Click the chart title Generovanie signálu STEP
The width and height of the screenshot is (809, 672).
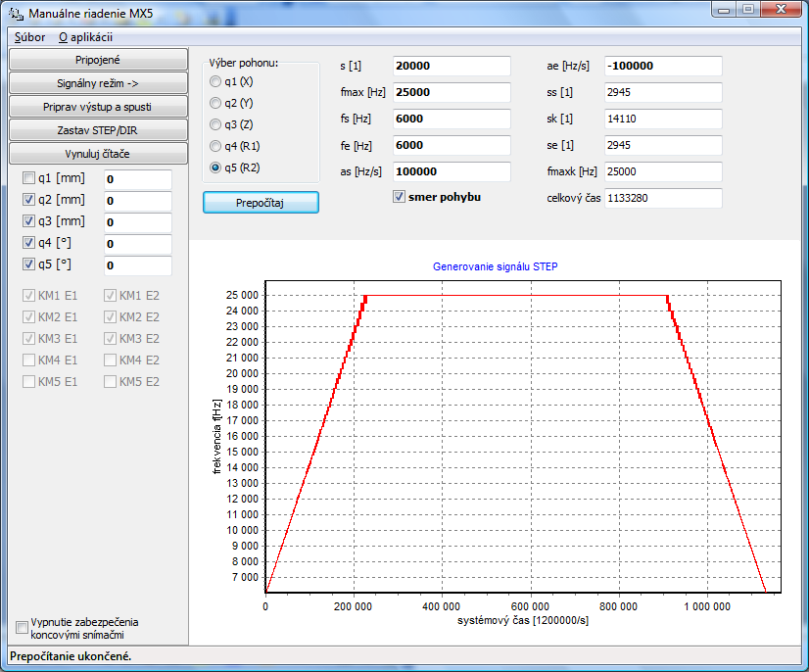tap(496, 266)
